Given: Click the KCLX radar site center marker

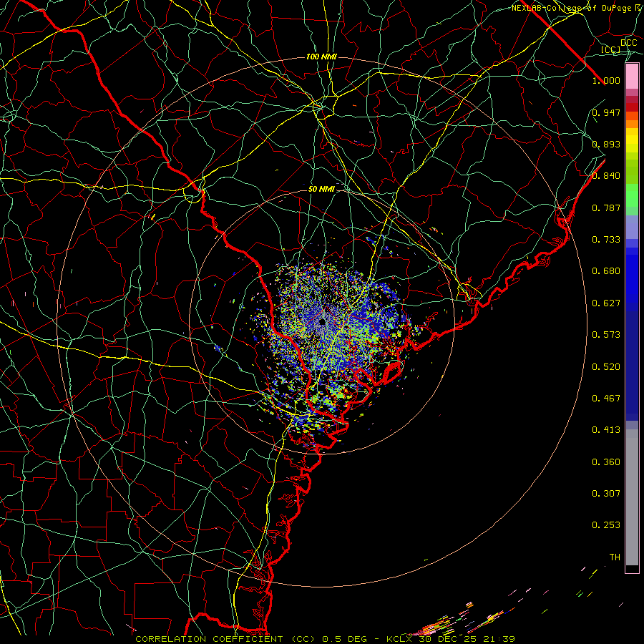Looking at the screenshot, I should [x=323, y=321].
